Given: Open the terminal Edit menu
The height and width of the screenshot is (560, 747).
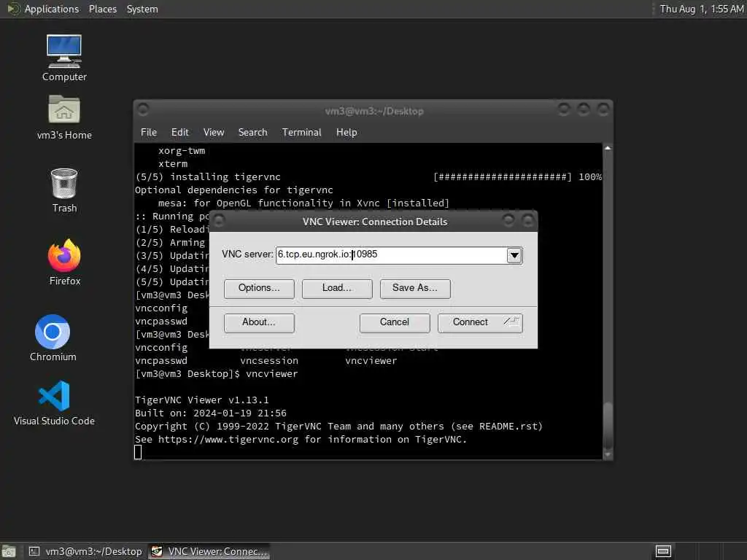Looking at the screenshot, I should tap(180, 133).
